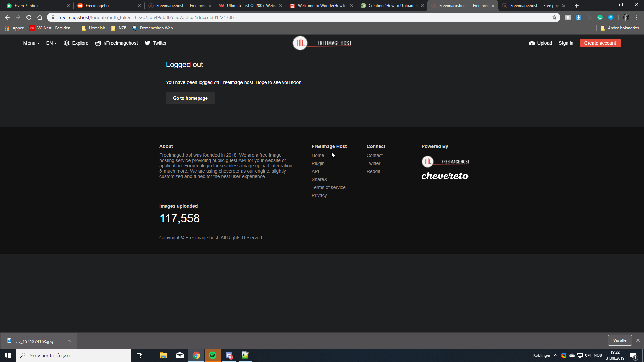Expand the Menu dropdown

coord(31,43)
